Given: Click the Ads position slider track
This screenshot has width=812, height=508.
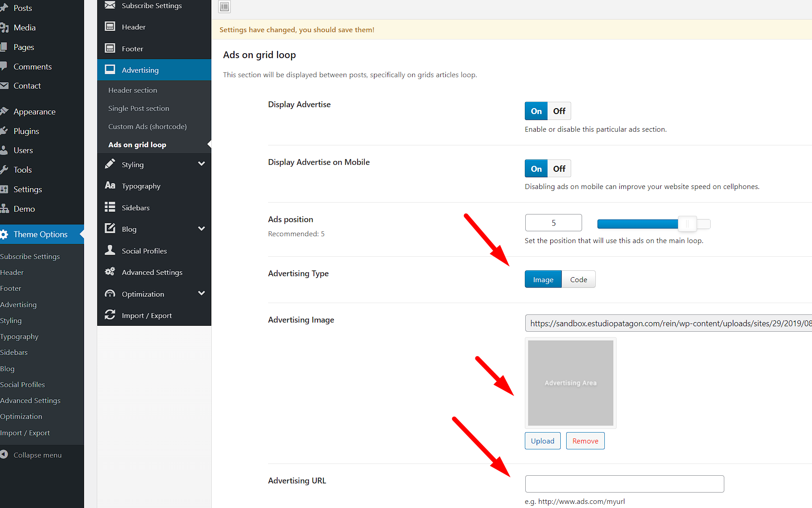Looking at the screenshot, I should (x=653, y=224).
